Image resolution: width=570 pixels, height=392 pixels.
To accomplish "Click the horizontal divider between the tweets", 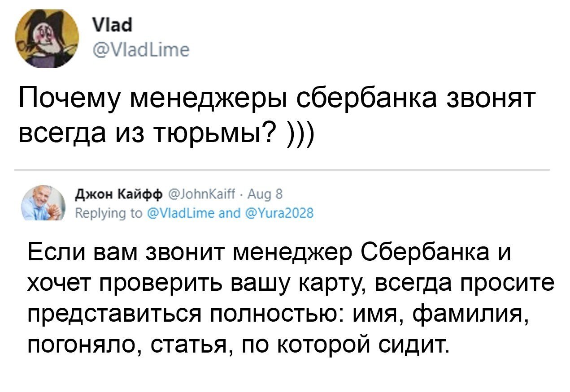I will [x=282, y=170].
